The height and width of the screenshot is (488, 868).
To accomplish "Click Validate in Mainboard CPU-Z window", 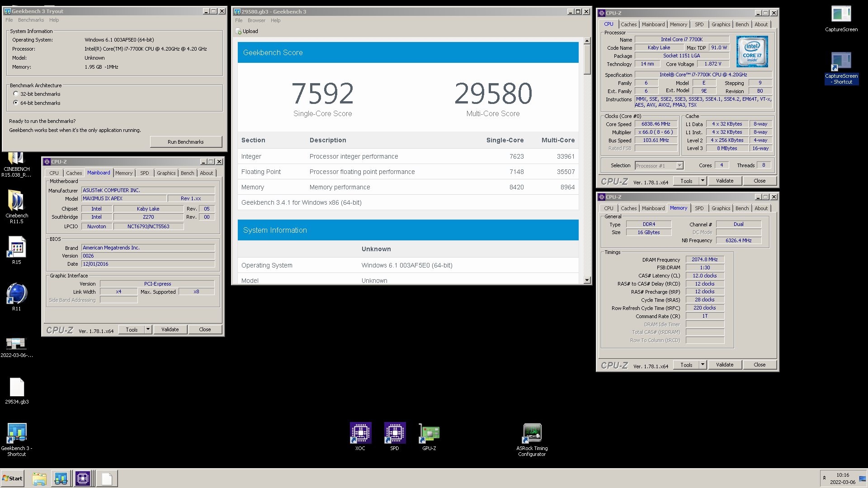I will click(170, 329).
